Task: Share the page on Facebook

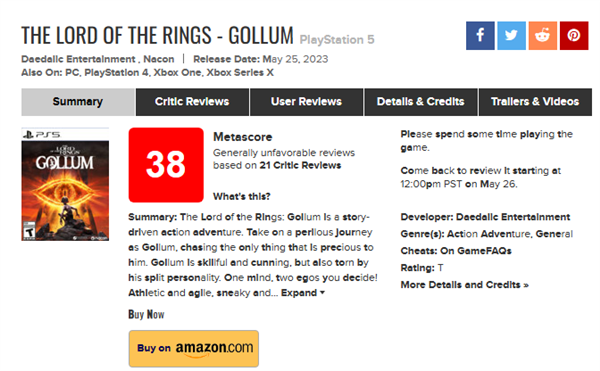Action: (x=480, y=36)
